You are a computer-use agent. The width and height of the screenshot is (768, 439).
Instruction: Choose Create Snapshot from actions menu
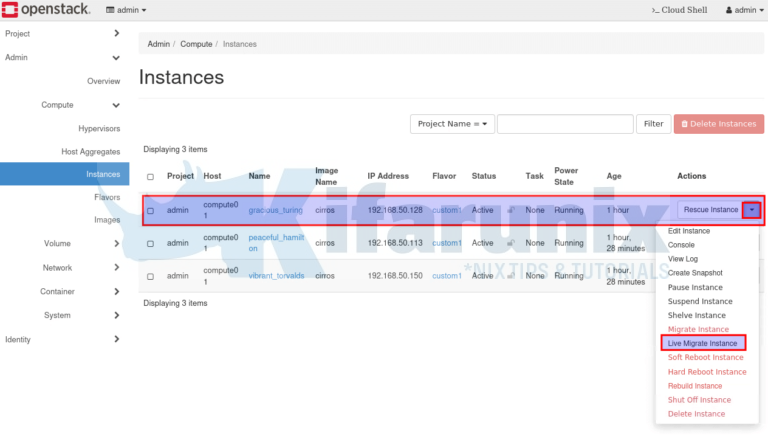coord(695,273)
